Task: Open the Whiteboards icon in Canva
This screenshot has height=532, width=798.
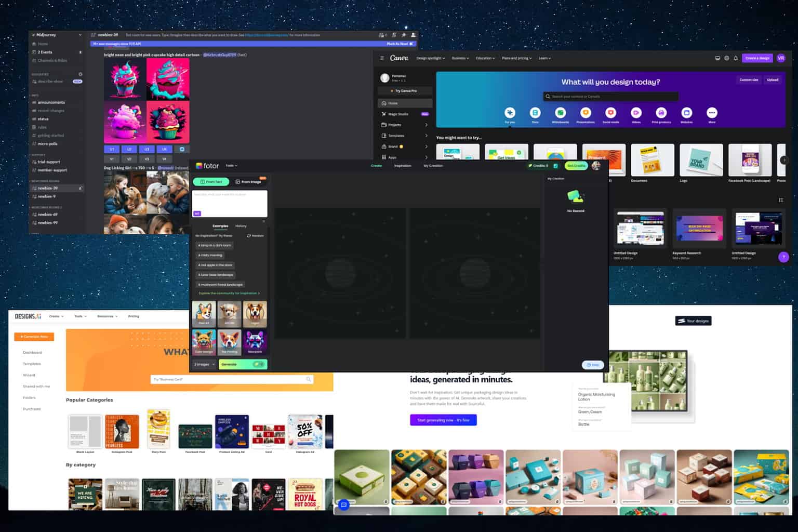Action: click(560, 113)
